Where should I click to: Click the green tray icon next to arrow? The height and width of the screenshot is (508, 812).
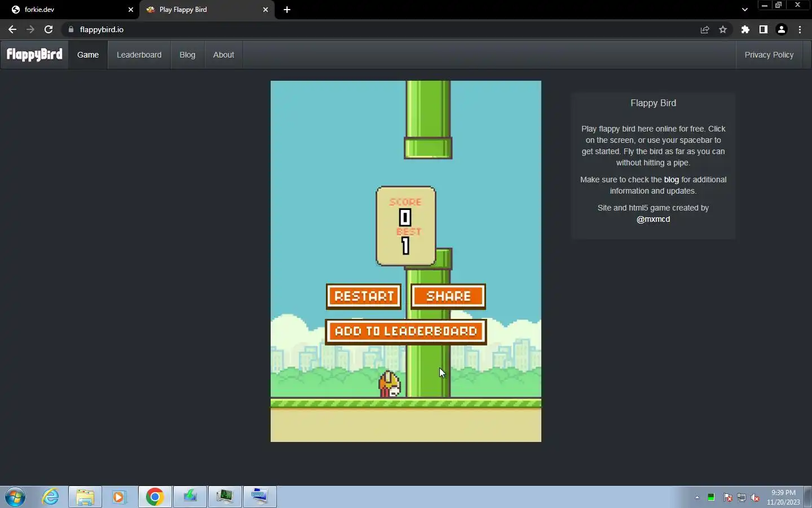pos(711,497)
